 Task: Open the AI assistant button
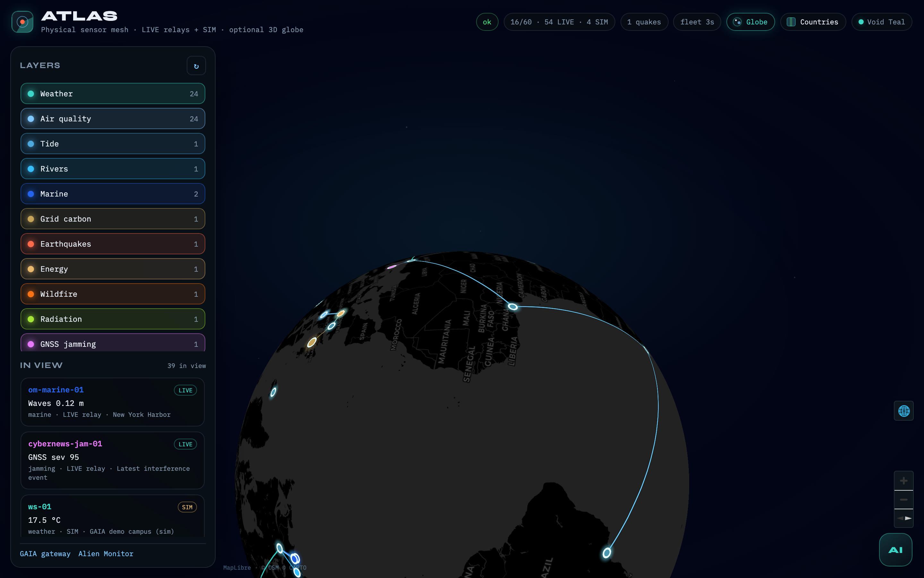pyautogui.click(x=895, y=550)
